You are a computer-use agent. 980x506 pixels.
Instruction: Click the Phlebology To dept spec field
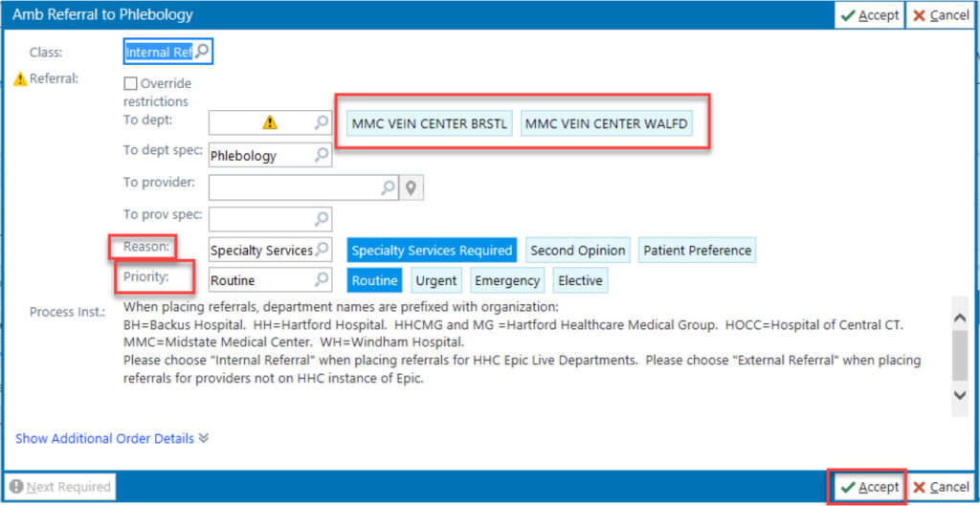pyautogui.click(x=270, y=155)
